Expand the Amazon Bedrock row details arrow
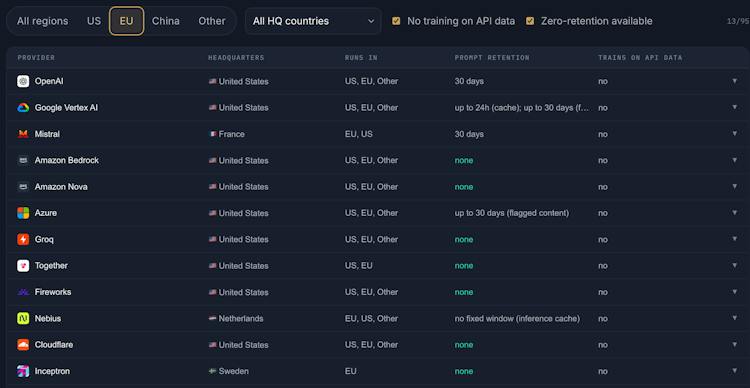 735,160
